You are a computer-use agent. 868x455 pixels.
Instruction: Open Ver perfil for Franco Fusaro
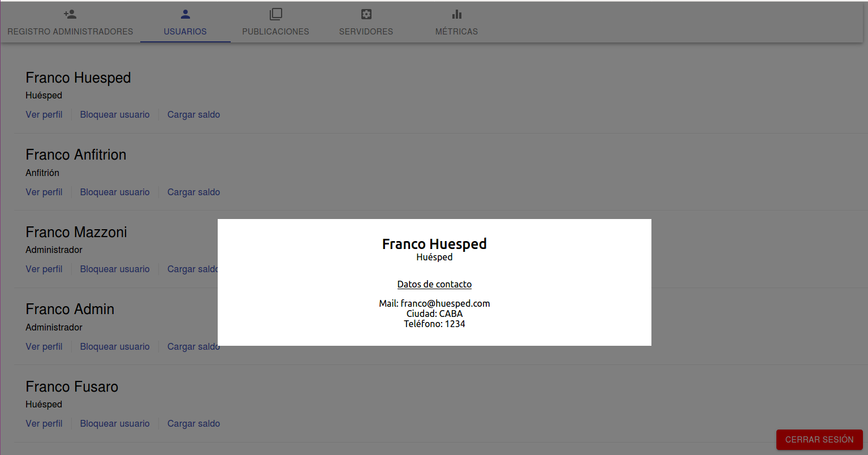44,423
